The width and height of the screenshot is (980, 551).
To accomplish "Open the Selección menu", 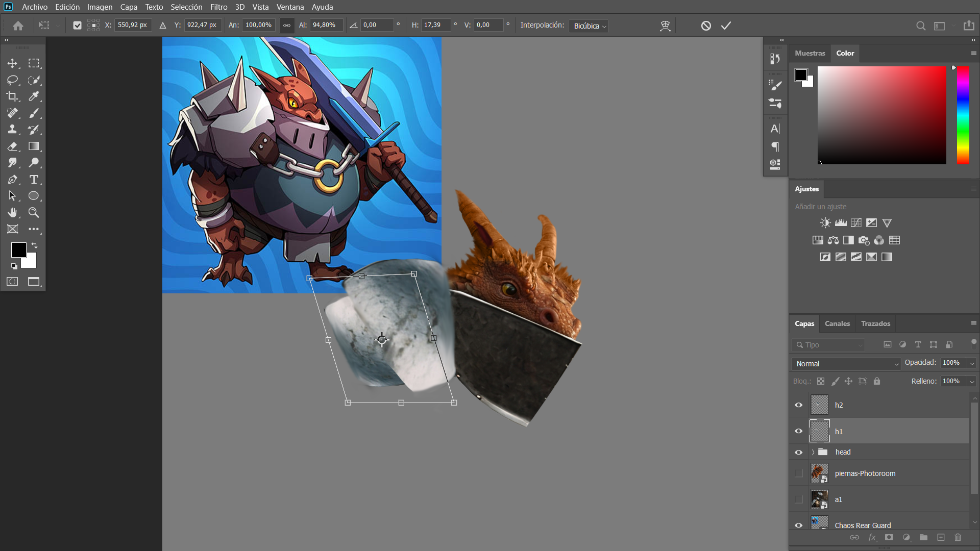I will (x=186, y=7).
